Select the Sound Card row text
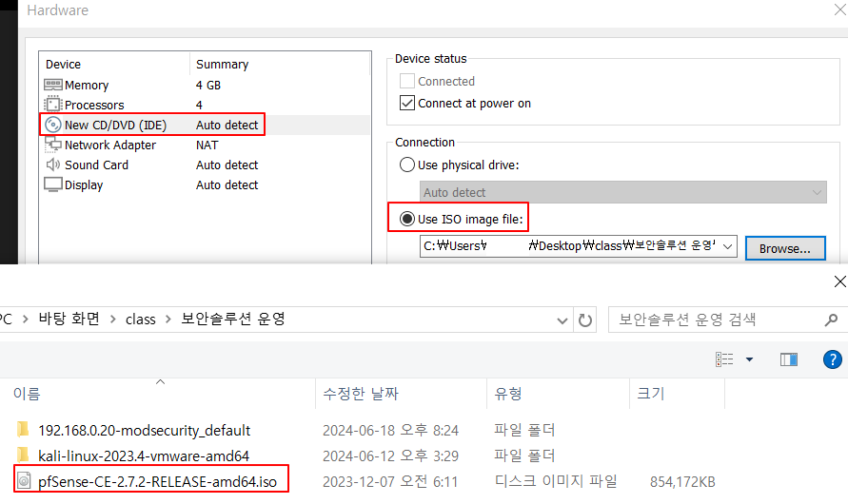 96,165
